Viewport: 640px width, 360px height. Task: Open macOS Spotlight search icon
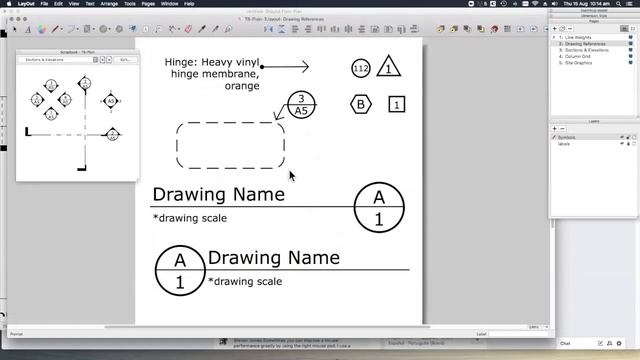pyautogui.click(x=619, y=4)
